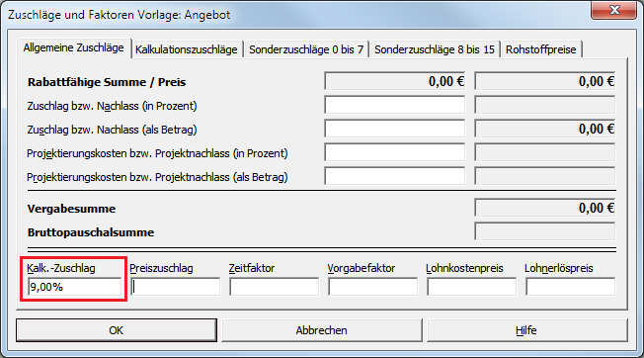Click the Lohnkostenpreis label
Screen dimensions: 644x358
coord(464,268)
